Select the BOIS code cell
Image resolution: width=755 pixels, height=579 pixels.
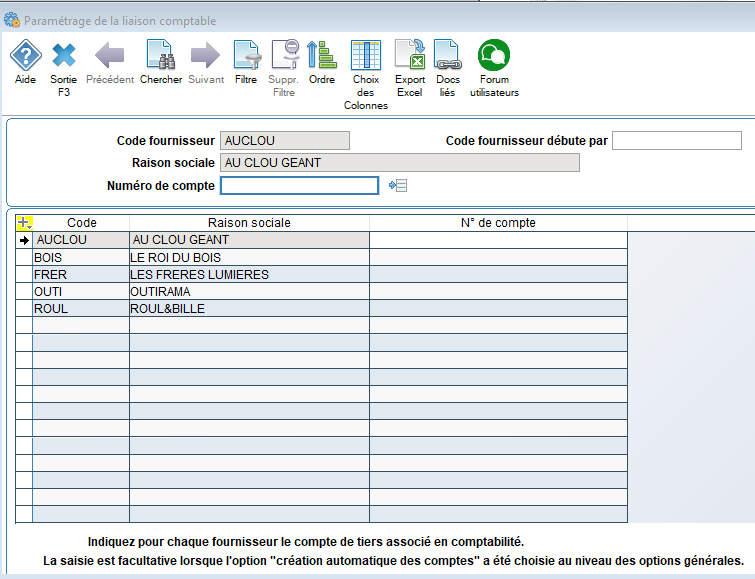[x=81, y=257]
